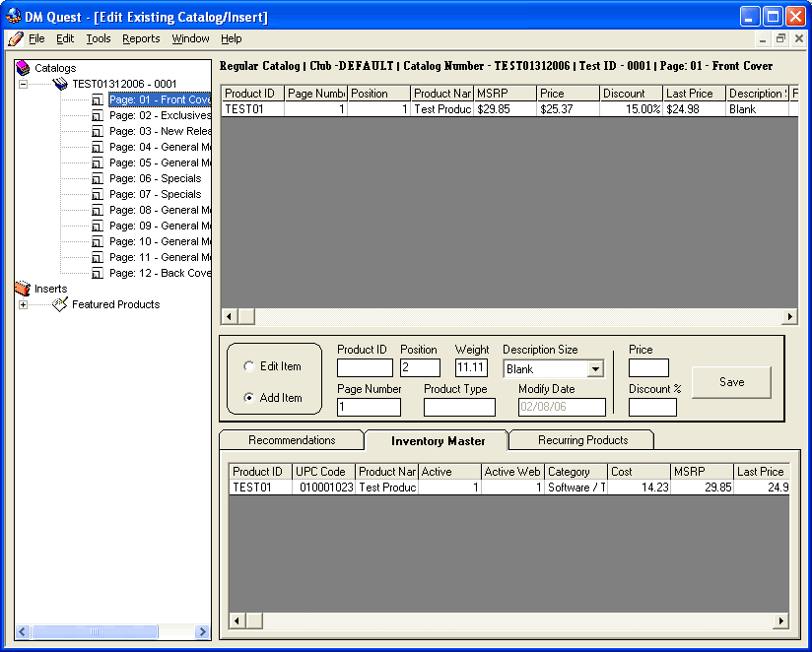Select the Edit Item radio button
812x652 pixels.
[x=249, y=366]
